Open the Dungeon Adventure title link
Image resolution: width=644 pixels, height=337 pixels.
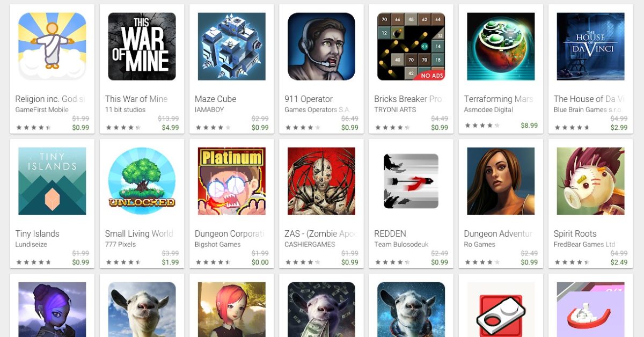tap(499, 233)
